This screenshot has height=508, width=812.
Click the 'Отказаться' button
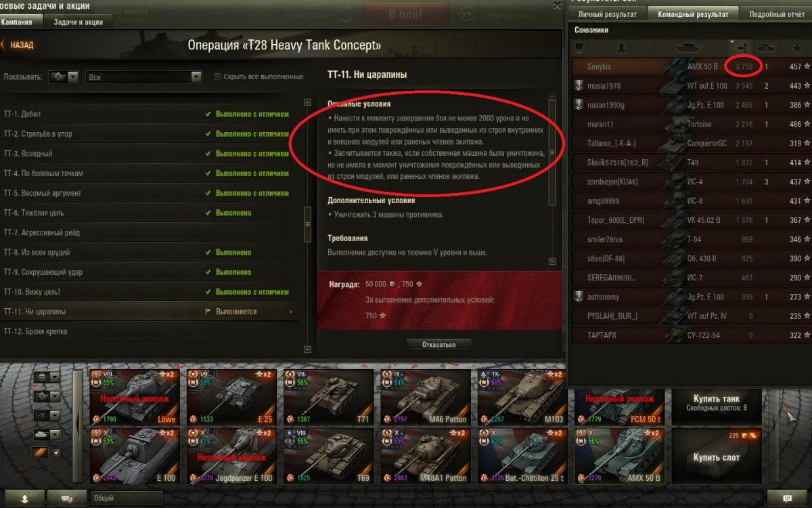[438, 345]
